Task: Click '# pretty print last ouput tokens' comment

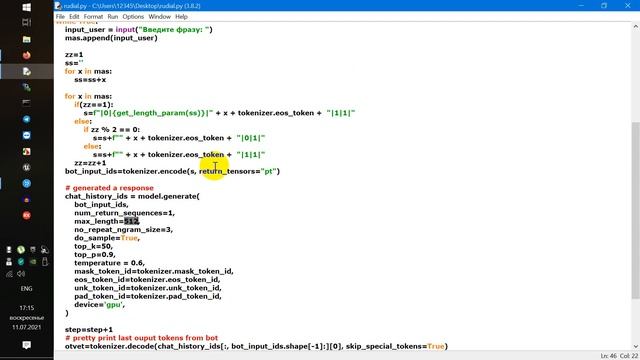Action: pyautogui.click(x=141, y=338)
